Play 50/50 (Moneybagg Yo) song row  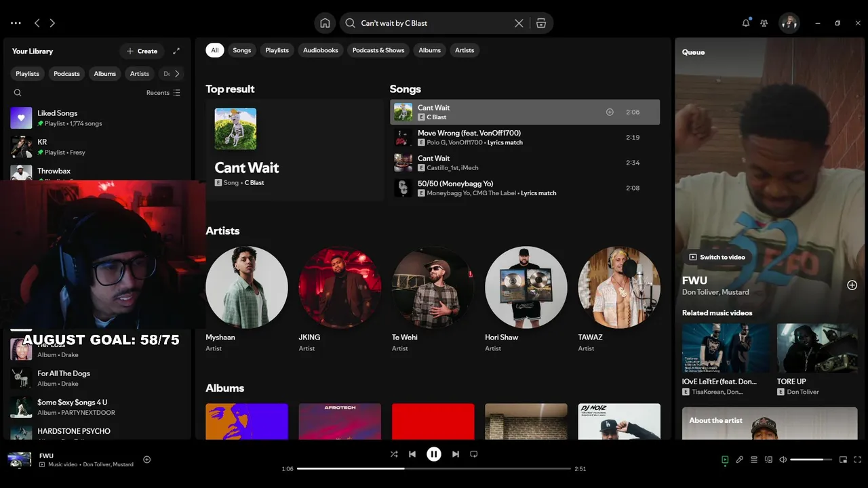[x=525, y=188]
